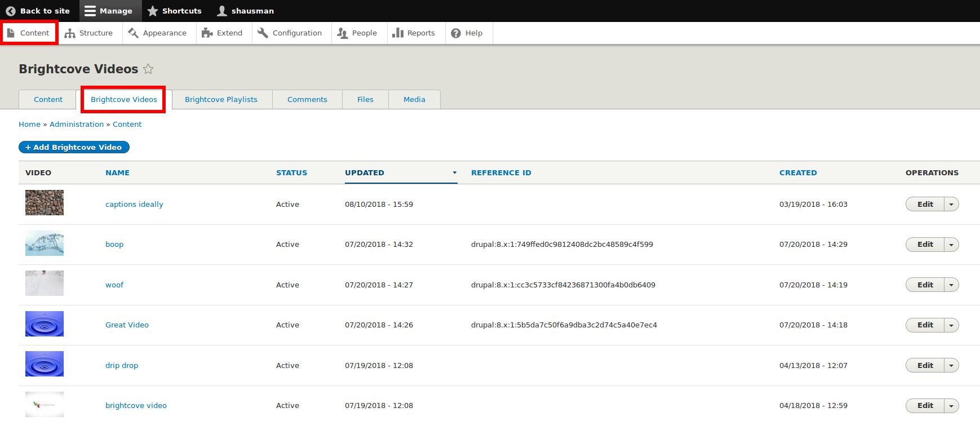Expand operations dropdown for woof
980x421 pixels.
point(951,285)
